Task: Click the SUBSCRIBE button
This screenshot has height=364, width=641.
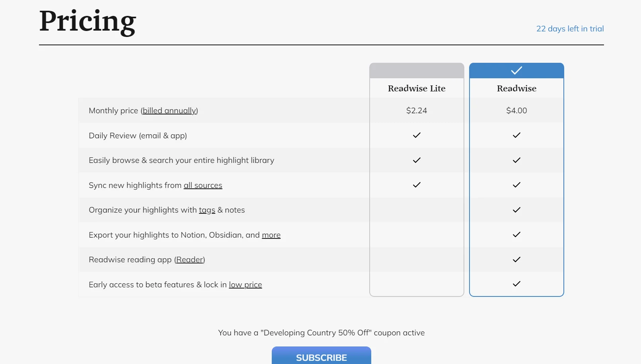Action: pyautogui.click(x=321, y=355)
